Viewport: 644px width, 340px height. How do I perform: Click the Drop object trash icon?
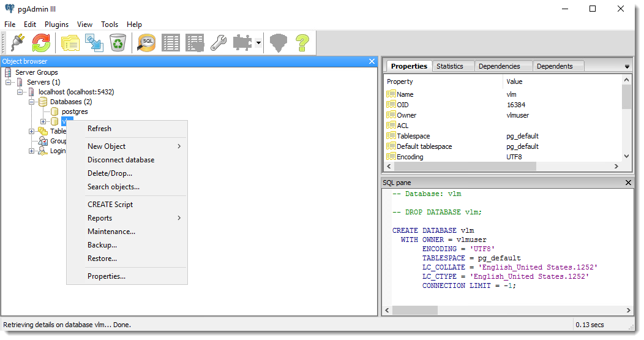coord(118,42)
